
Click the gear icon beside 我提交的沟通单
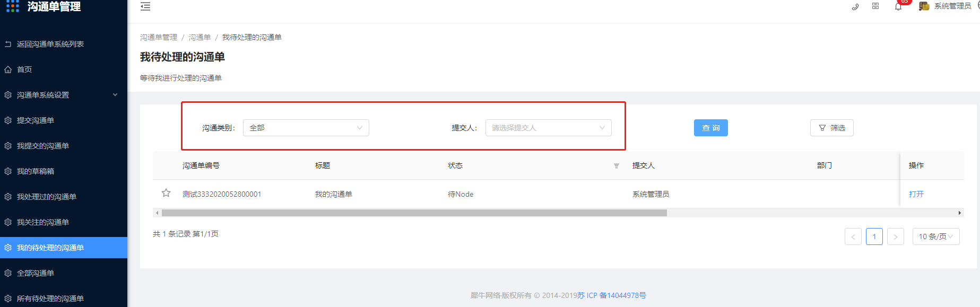click(8, 146)
